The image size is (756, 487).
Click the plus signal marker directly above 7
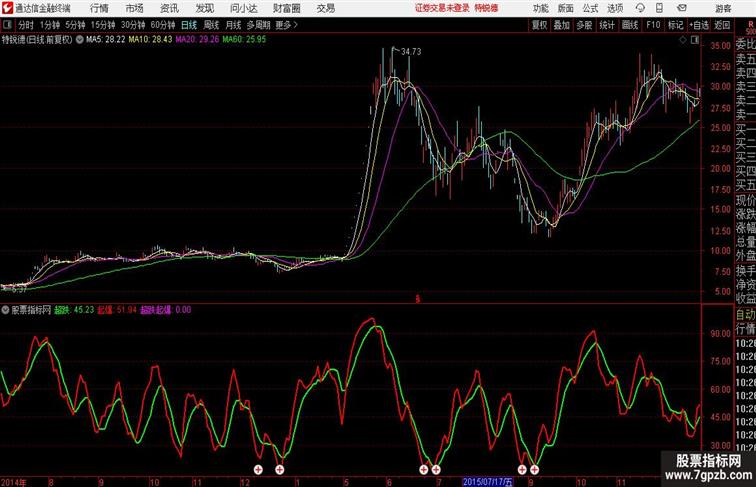436,470
